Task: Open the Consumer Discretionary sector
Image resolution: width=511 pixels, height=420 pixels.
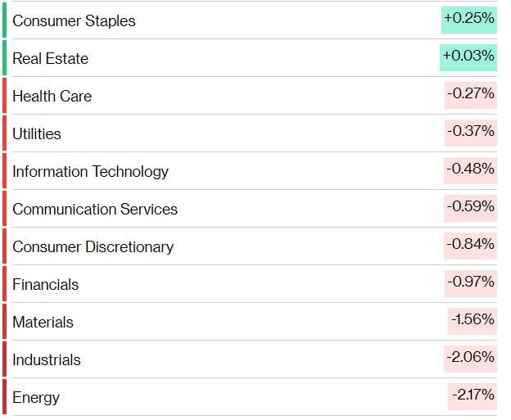Action: point(93,246)
